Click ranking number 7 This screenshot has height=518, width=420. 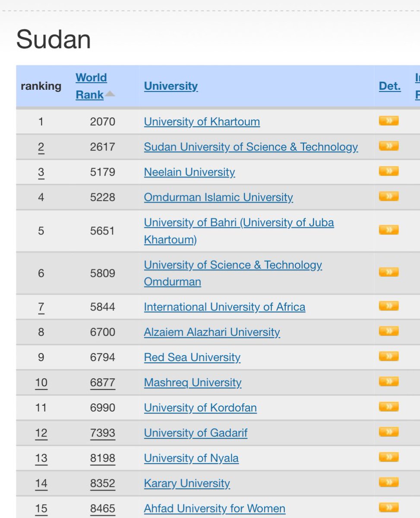click(41, 307)
